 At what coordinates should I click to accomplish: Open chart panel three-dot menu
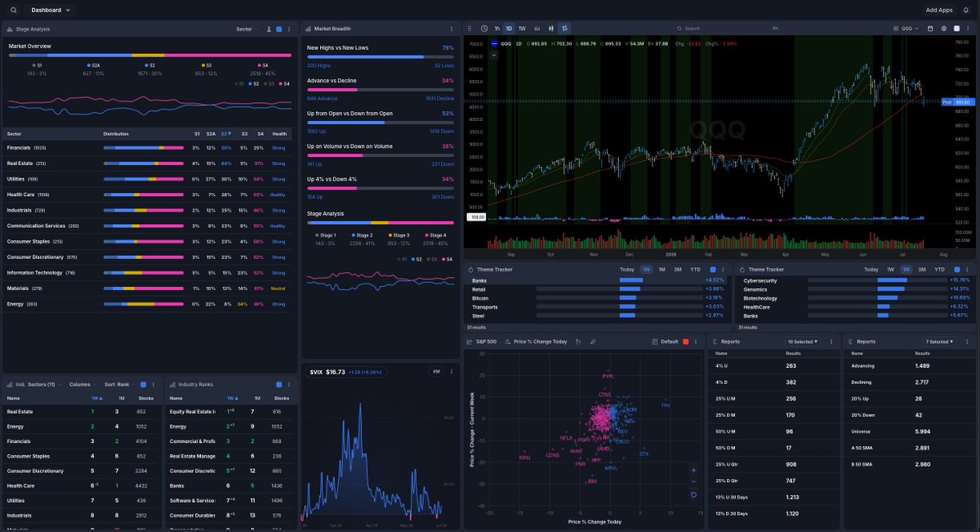tap(969, 28)
